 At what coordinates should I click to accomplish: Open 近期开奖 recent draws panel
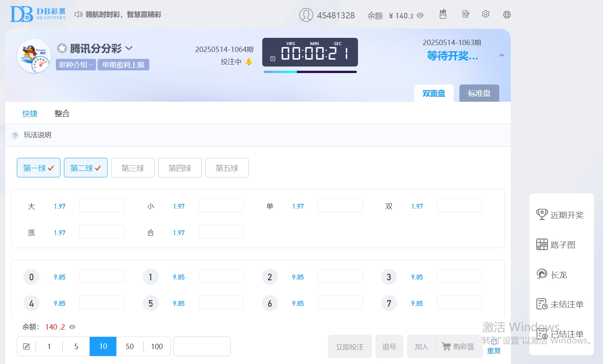(561, 215)
